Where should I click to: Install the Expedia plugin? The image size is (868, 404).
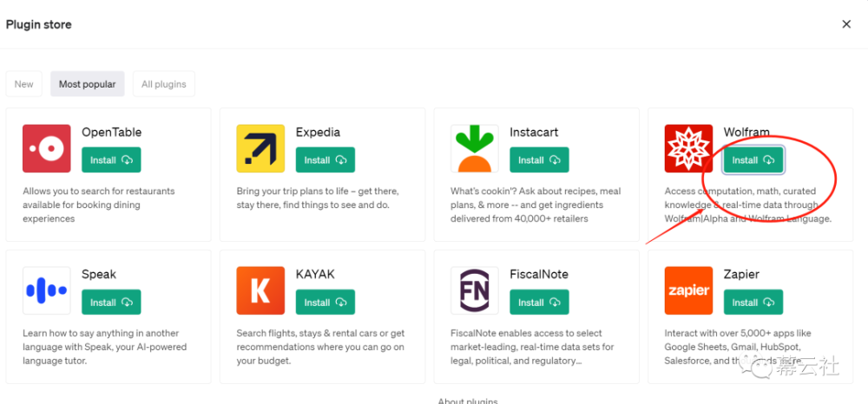325,160
